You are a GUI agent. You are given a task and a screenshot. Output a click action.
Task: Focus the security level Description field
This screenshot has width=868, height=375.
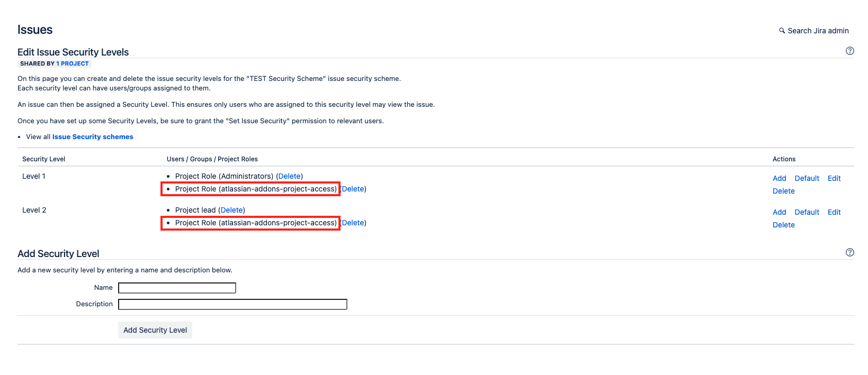tap(232, 304)
